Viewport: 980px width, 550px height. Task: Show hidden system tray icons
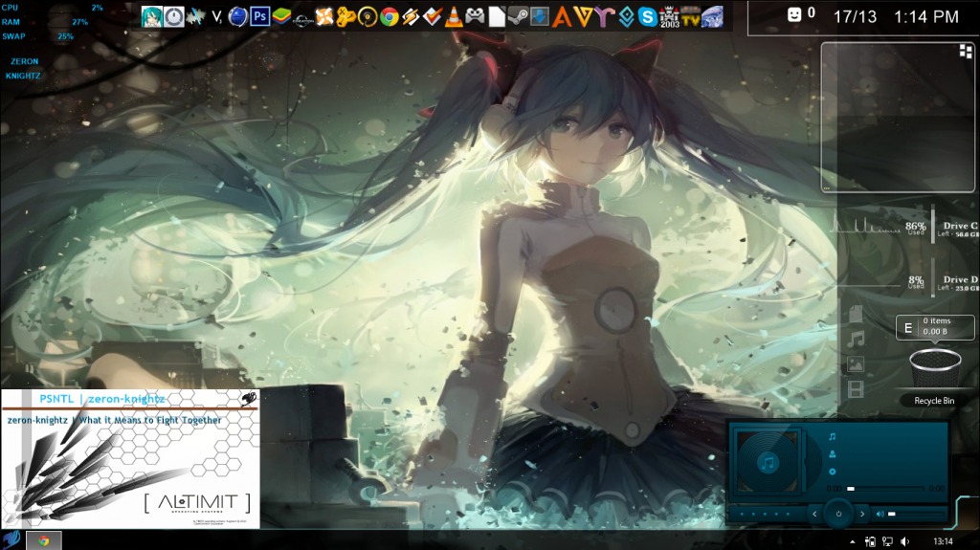point(853,542)
